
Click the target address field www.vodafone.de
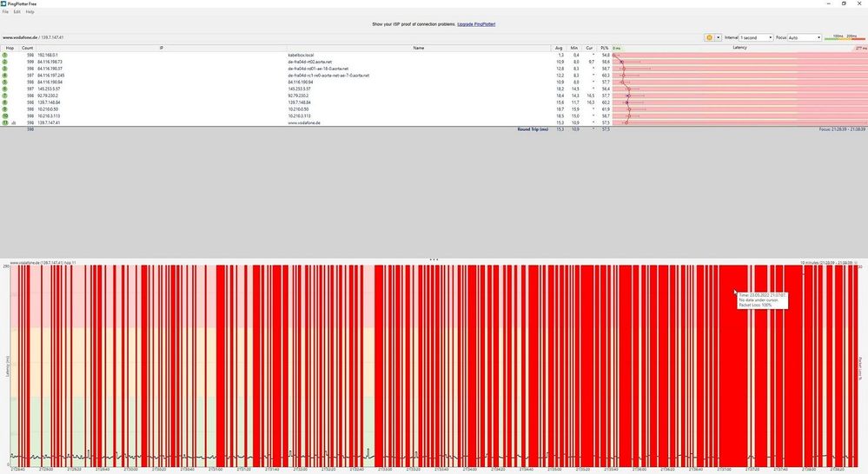click(x=33, y=37)
